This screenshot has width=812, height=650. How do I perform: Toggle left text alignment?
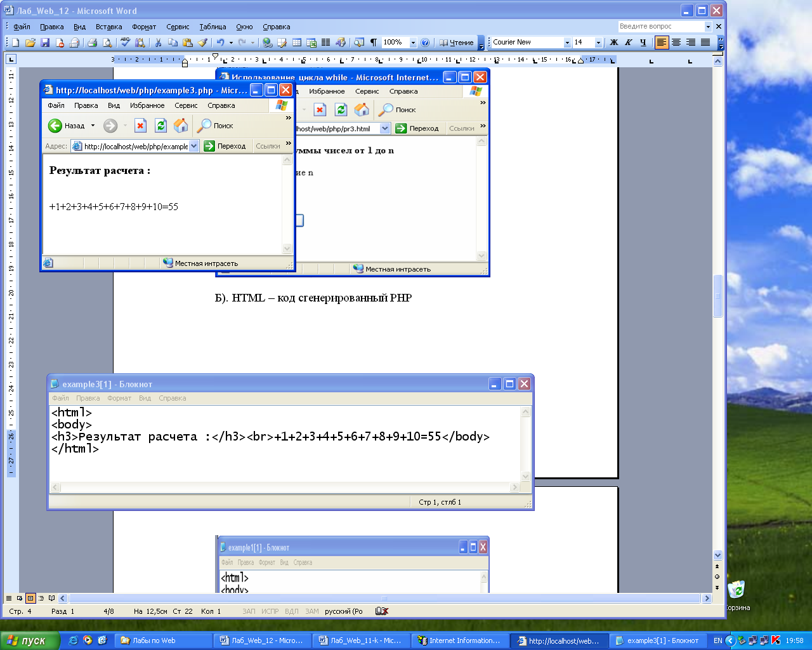coord(662,43)
